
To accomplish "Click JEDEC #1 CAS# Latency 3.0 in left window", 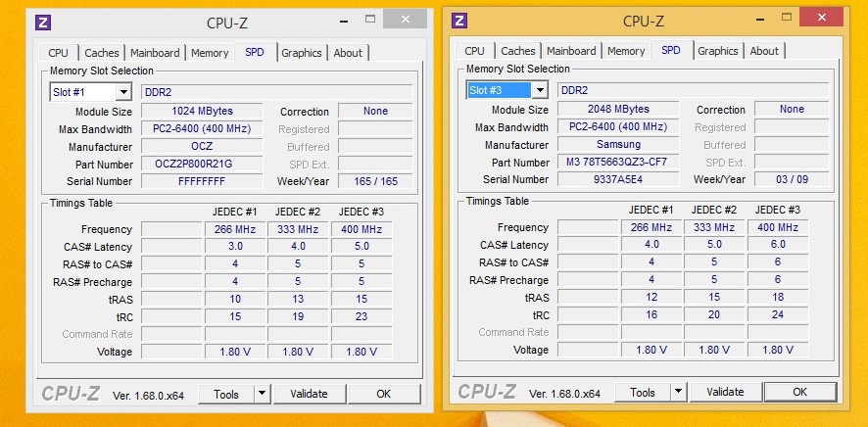I will click(x=235, y=246).
